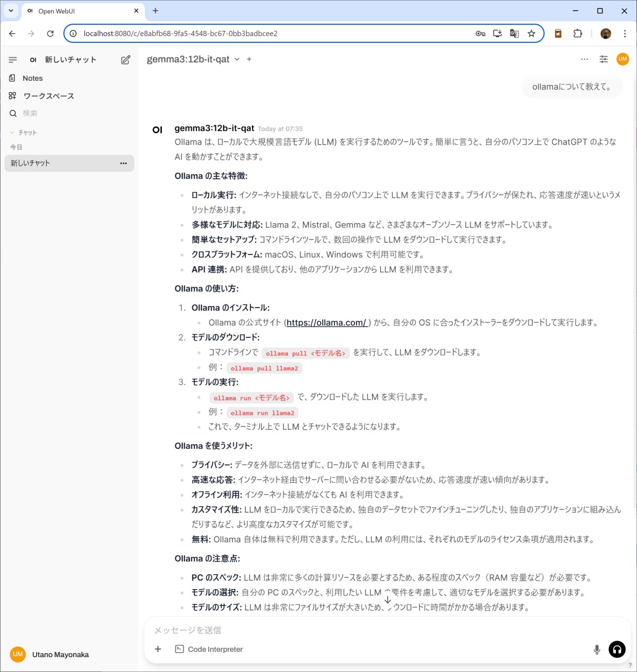Image resolution: width=637 pixels, height=672 pixels.
Task: Click the code snippet ollama pull llama2
Action: coord(264,368)
